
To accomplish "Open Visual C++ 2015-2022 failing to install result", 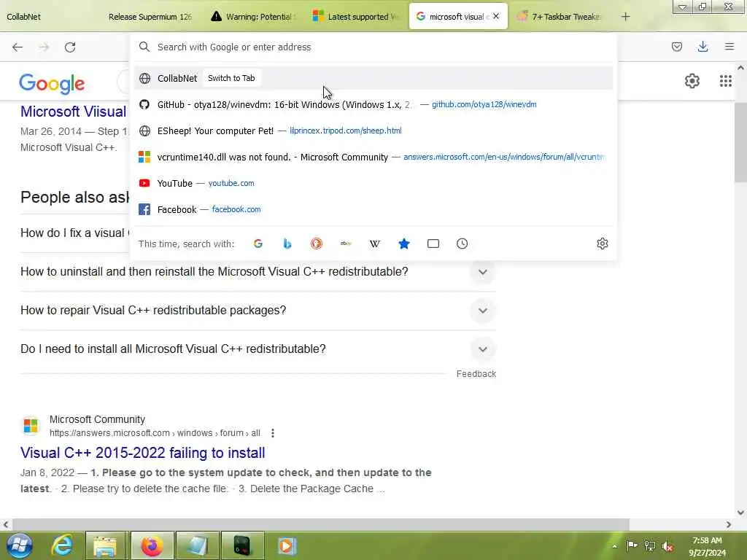I will pos(142,452).
